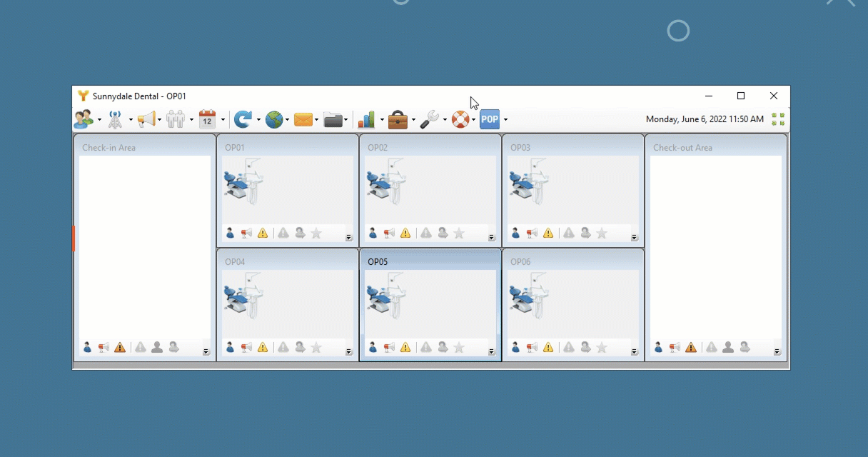
Task: Click the Check-out Area header label
Action: pyautogui.click(x=682, y=148)
